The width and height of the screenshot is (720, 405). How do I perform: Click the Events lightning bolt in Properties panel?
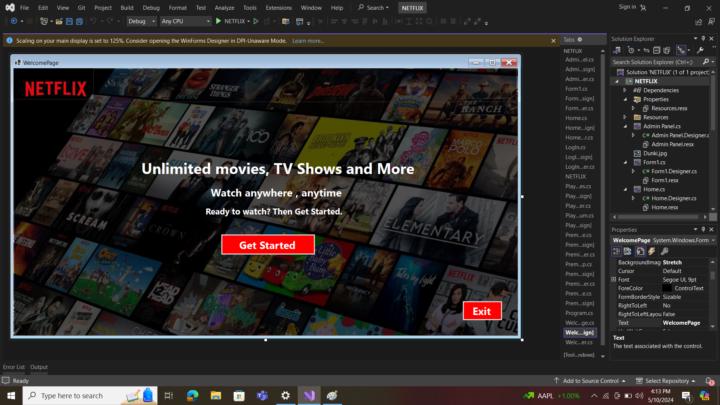649,251
